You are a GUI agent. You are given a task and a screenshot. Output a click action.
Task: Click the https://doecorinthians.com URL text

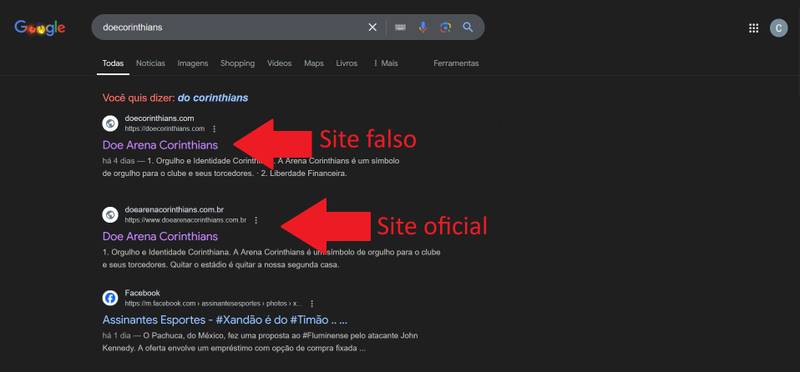click(165, 129)
